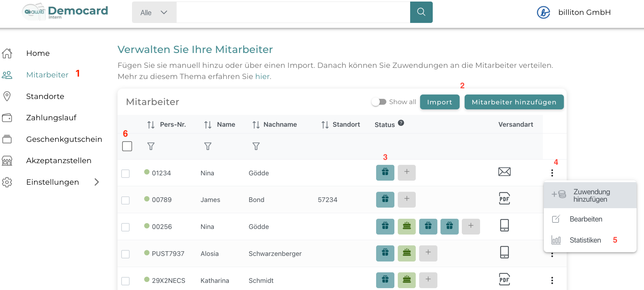Screen dimensions: 644x290
Task: Check the select-all employees checkbox
Action: (127, 146)
